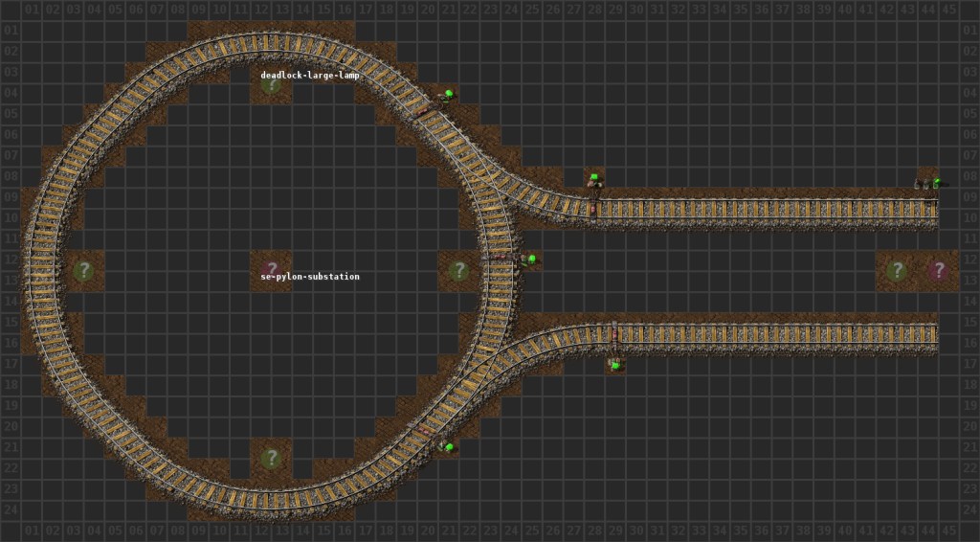Select the chain signal at the upper straight track's end
This screenshot has width=980, height=542.
(x=928, y=183)
